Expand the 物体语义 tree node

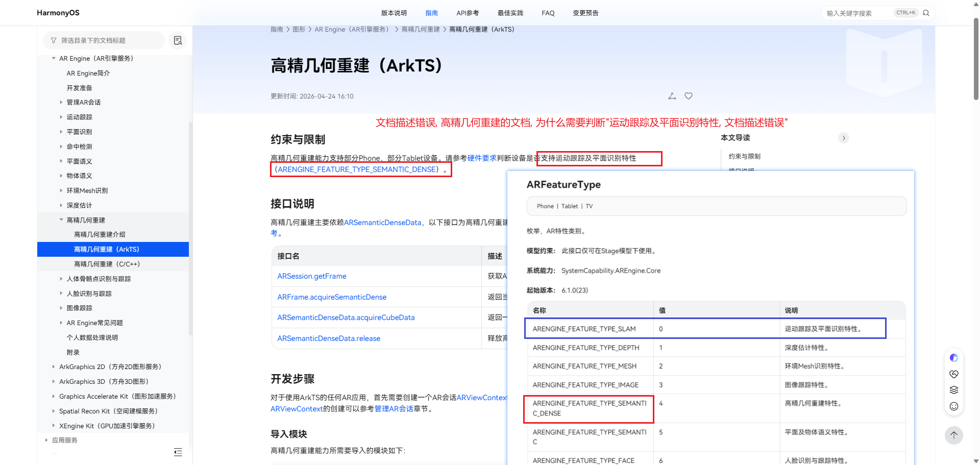pyautogui.click(x=61, y=176)
